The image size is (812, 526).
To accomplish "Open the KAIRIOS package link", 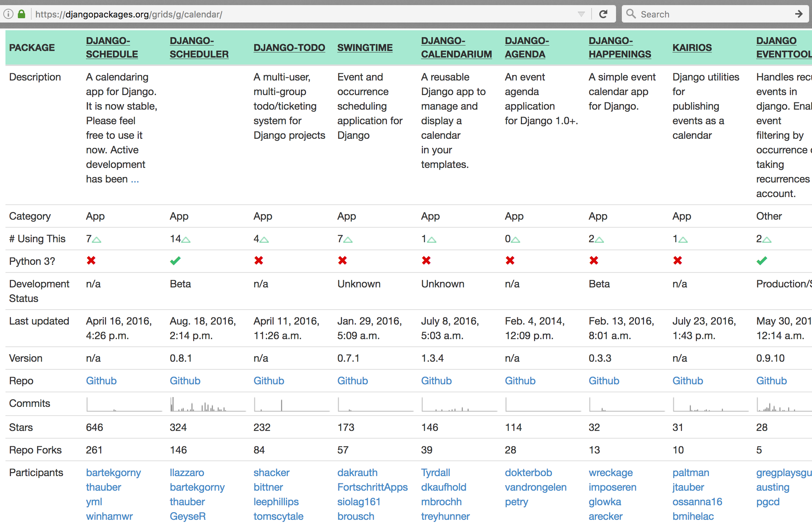I will tap(692, 48).
